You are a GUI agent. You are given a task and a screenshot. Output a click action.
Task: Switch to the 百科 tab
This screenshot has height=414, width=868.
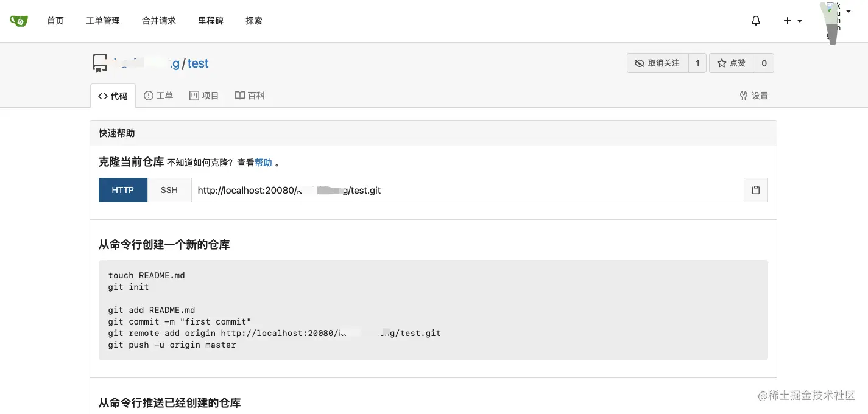pyautogui.click(x=250, y=96)
